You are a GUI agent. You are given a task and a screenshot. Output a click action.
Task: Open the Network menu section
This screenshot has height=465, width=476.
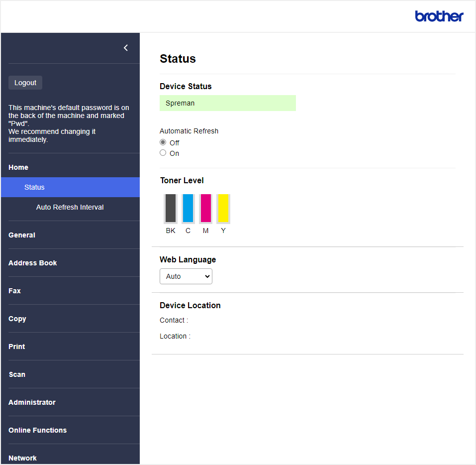pos(22,458)
